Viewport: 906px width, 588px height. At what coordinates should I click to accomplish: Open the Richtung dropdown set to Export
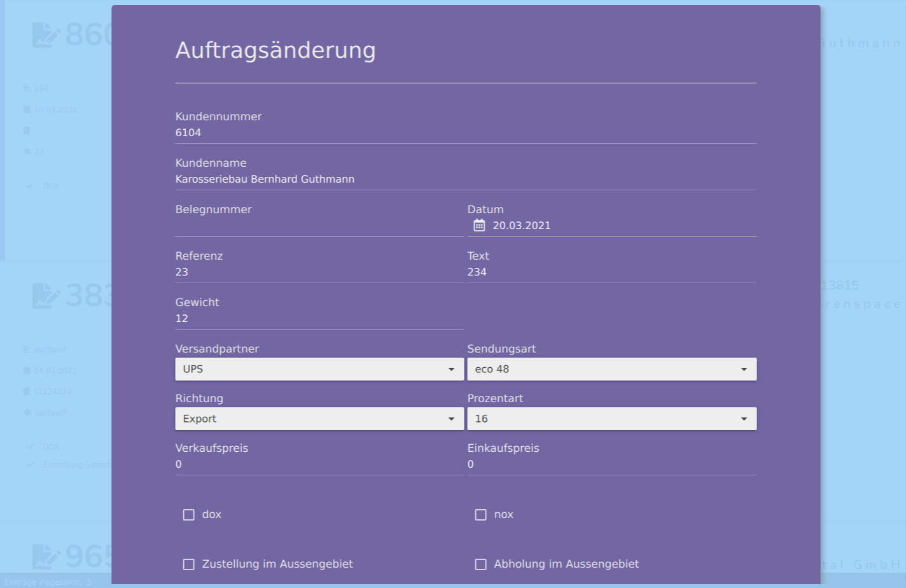pos(319,419)
